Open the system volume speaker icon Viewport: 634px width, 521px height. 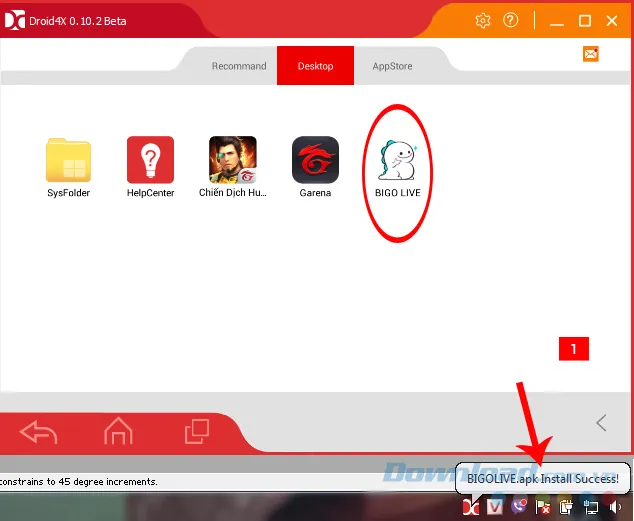pyautogui.click(x=616, y=509)
